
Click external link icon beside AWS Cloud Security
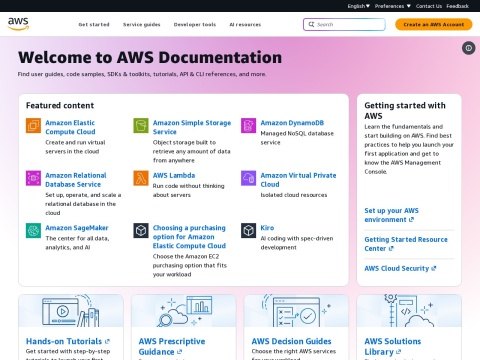pos(434,268)
